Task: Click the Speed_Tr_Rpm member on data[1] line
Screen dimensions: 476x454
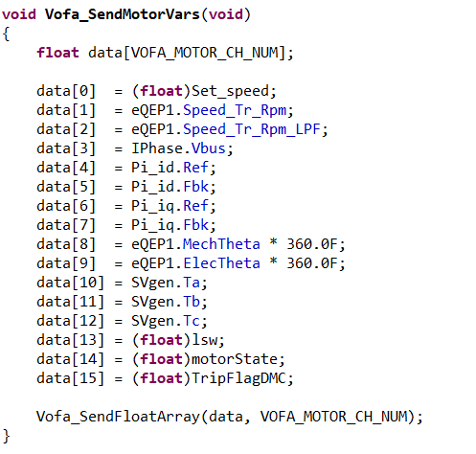Action: (235, 110)
